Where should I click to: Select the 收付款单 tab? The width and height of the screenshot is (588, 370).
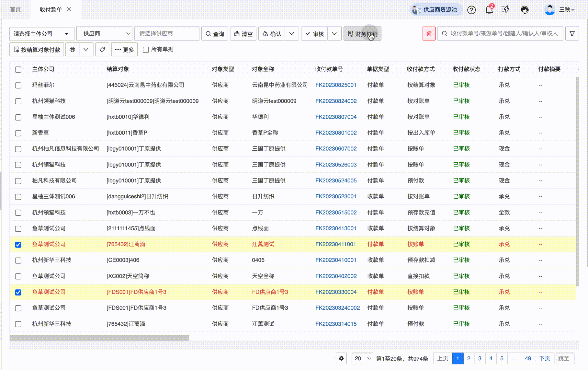point(51,9)
